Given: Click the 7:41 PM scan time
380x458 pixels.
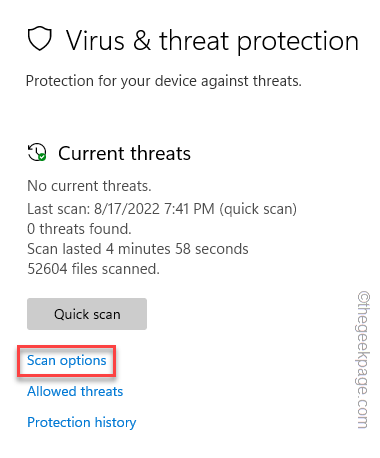Looking at the screenshot, I should (189, 209).
